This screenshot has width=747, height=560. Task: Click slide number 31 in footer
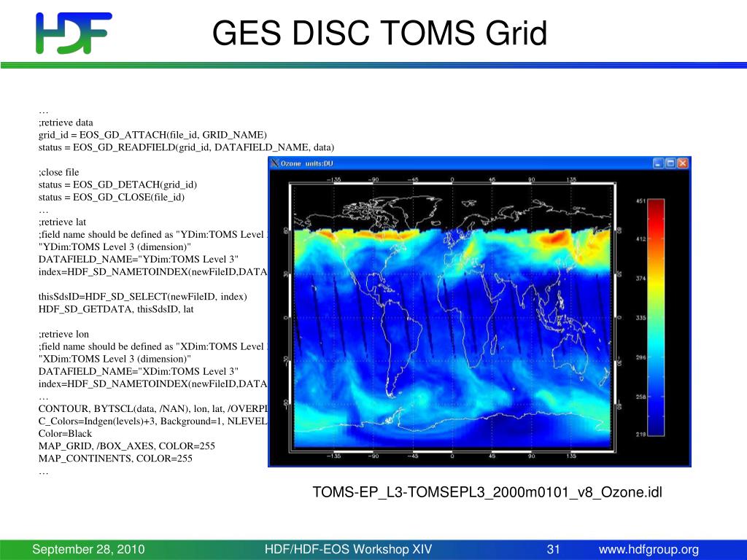[x=554, y=550]
